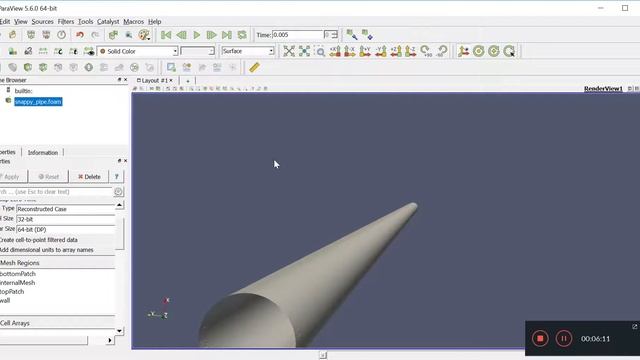Click the Time value field
The width and height of the screenshot is (640, 360).
(298, 35)
